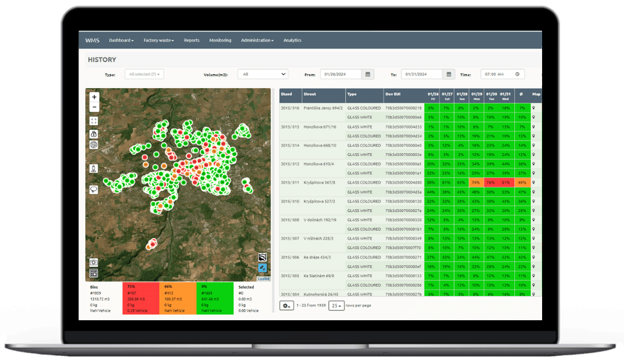Image resolution: width=624 pixels, height=364 pixels.
Task: Click the To date input field
Action: tap(422, 74)
